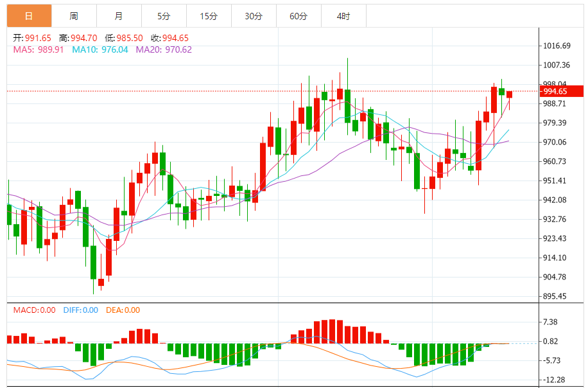Click the 994.65 current price tag
This screenshot has height=388, width=588.
pos(562,91)
